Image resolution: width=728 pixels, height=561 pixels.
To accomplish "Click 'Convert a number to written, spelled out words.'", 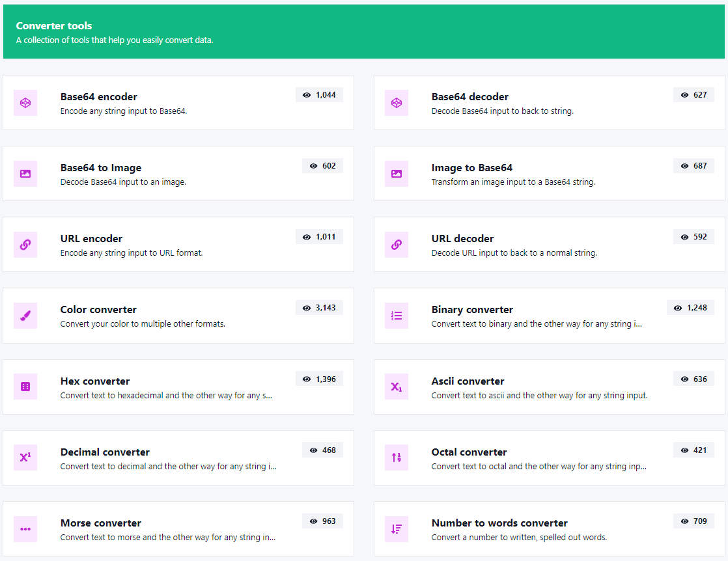I will click(x=519, y=538).
